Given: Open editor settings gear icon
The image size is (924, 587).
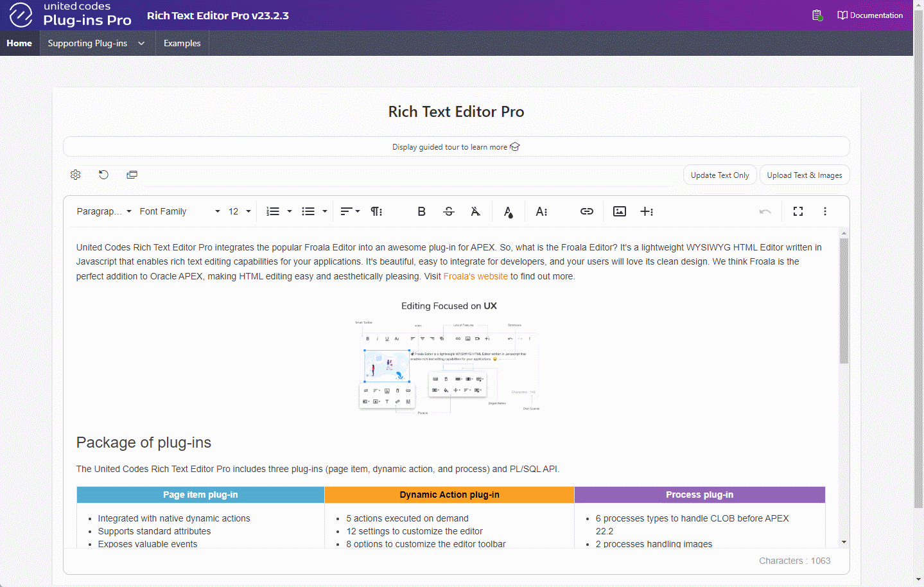Looking at the screenshot, I should [x=76, y=175].
